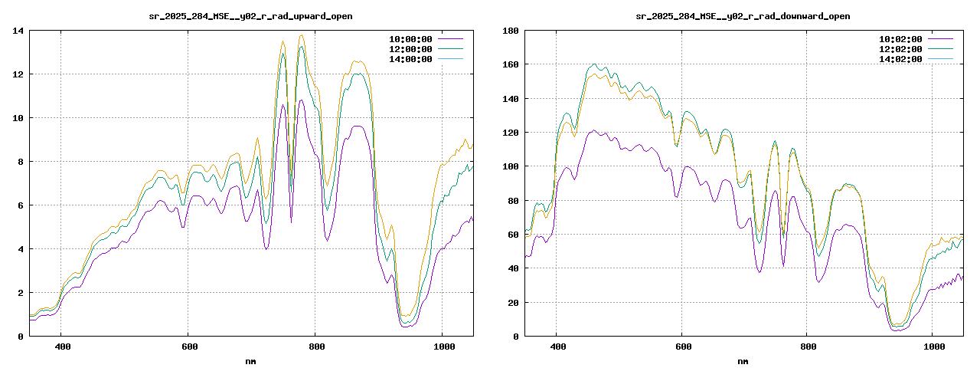
Task: Click the nm axis label under left chart
Action: (x=250, y=360)
